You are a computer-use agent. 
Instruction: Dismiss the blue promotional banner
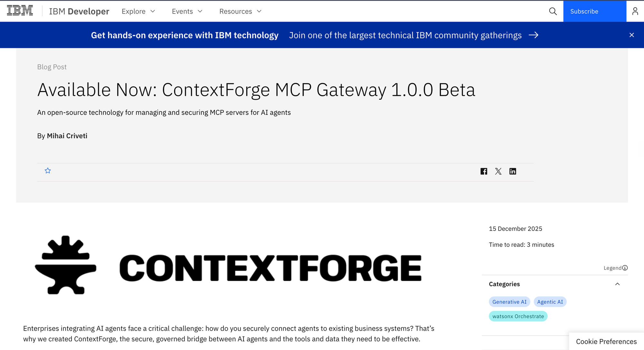(x=632, y=35)
